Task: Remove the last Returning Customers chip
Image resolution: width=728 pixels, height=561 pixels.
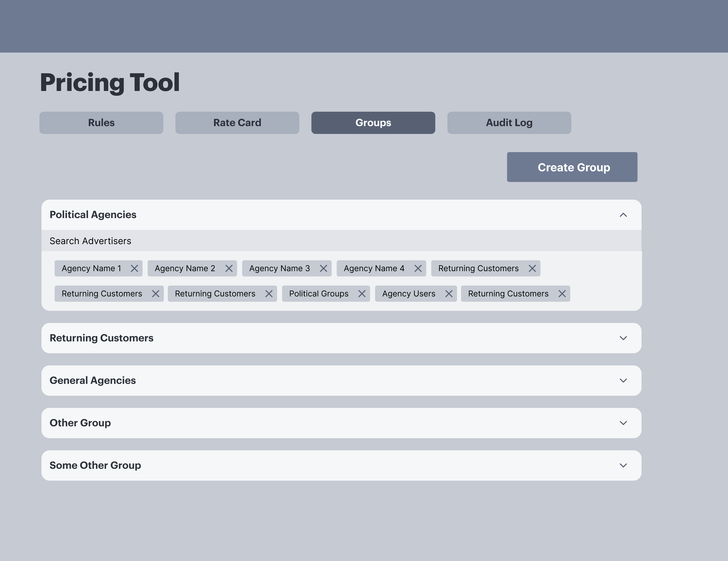Action: [562, 293]
